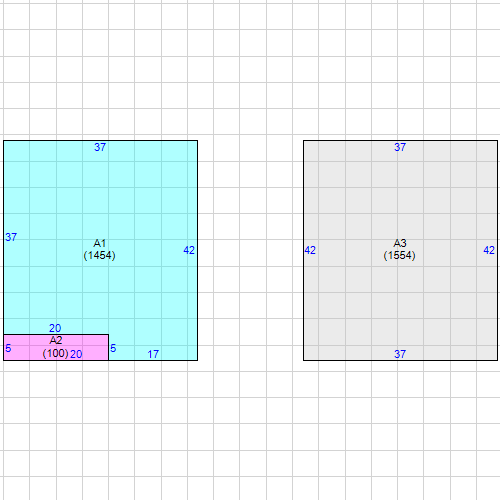500x500 pixels.
Task: Click the 5 dimension right of the A2 rectangle
Action: (113, 348)
